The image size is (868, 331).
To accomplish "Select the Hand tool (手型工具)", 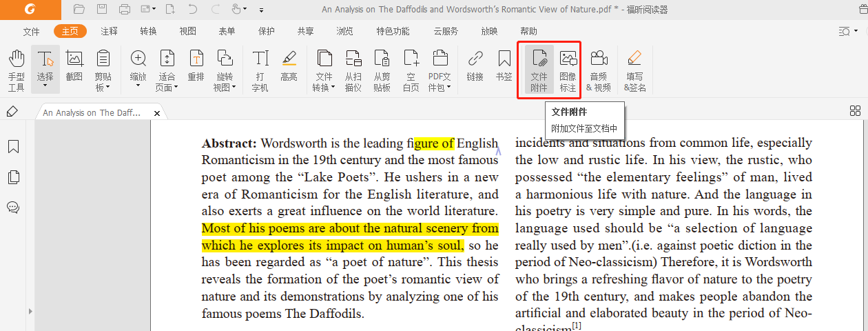I will click(17, 70).
